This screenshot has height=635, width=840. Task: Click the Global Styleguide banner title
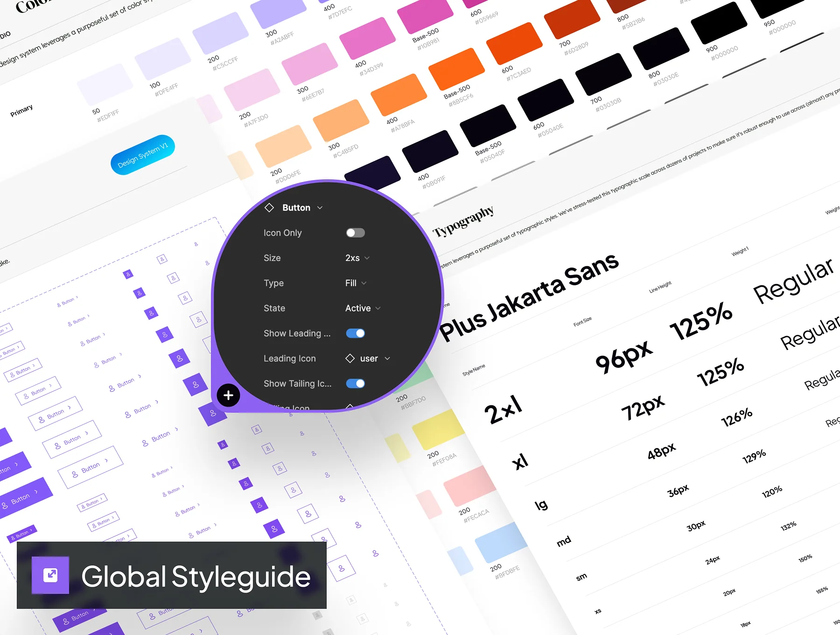click(196, 576)
